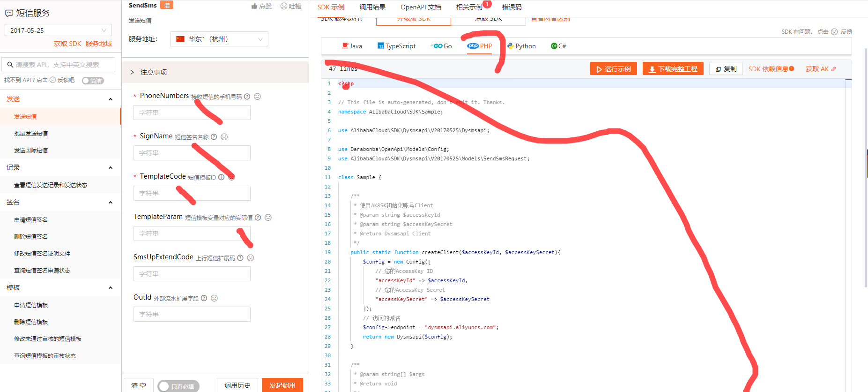868x392 pixels.
Task: Click the 复制 copy button
Action: [x=726, y=69]
